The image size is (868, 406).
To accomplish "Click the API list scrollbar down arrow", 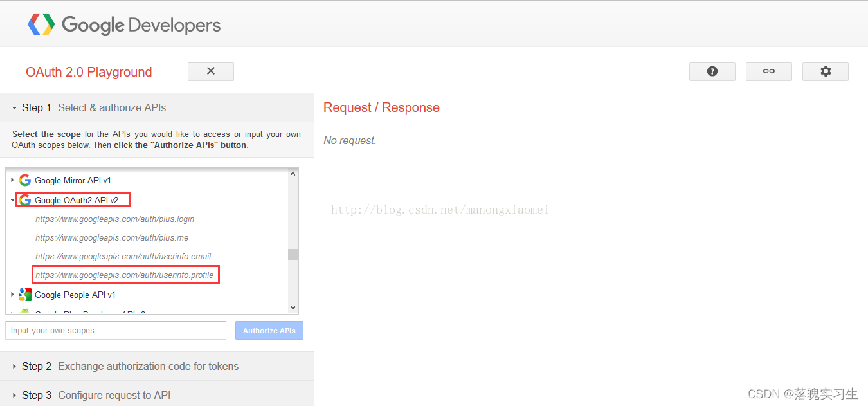I will tap(293, 308).
